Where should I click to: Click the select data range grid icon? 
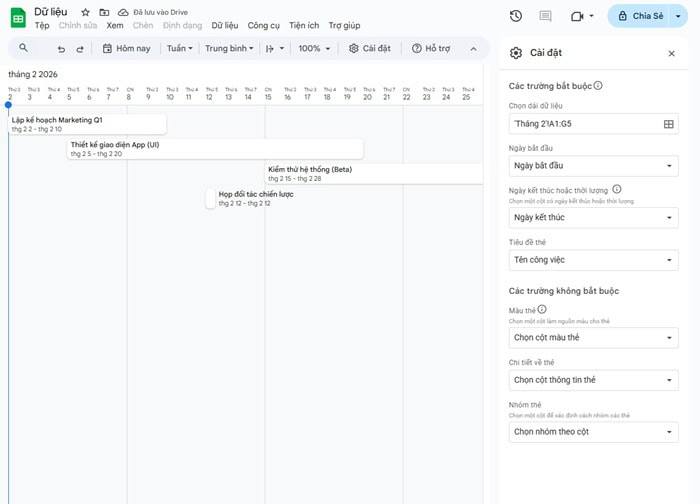click(669, 124)
